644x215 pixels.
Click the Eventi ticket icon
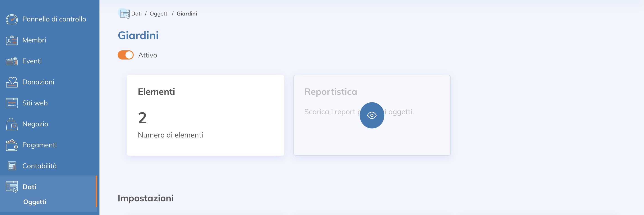12,61
